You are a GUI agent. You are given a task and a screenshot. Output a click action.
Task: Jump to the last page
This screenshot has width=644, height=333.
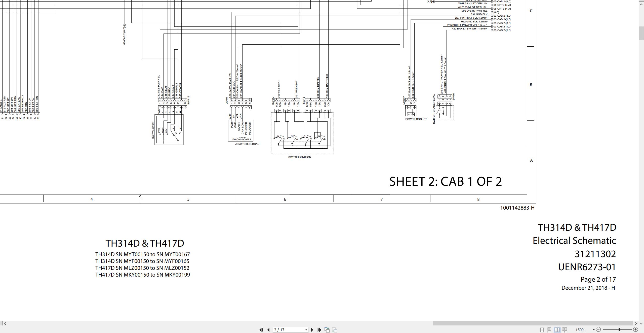[319, 330]
